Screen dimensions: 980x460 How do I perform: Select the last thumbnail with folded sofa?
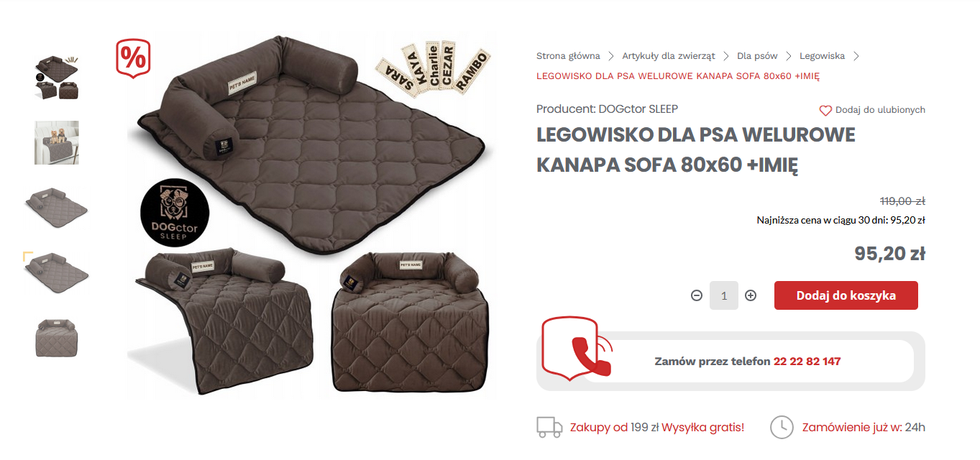click(x=57, y=338)
